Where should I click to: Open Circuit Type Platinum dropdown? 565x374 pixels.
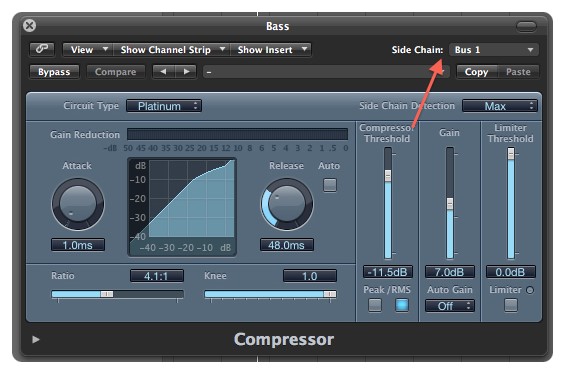click(x=164, y=106)
